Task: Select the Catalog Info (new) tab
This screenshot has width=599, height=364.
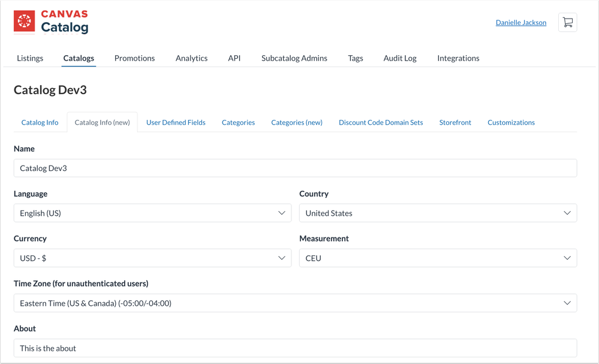Action: (102, 122)
